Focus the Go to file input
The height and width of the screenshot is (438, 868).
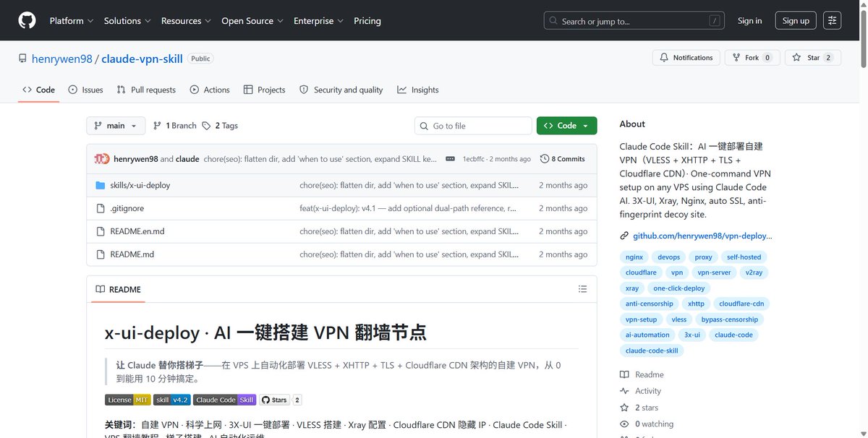[x=473, y=126]
